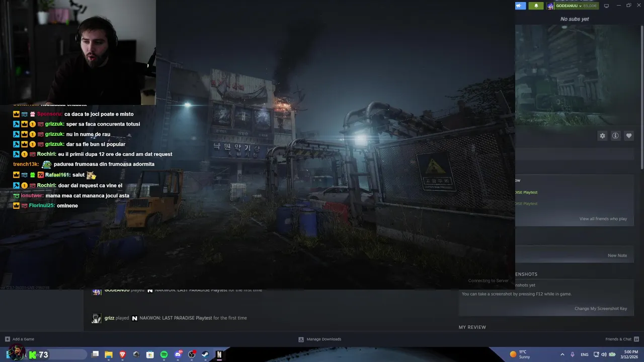
Task: Click the GODEANUU profile avatar
Action: 550,6
